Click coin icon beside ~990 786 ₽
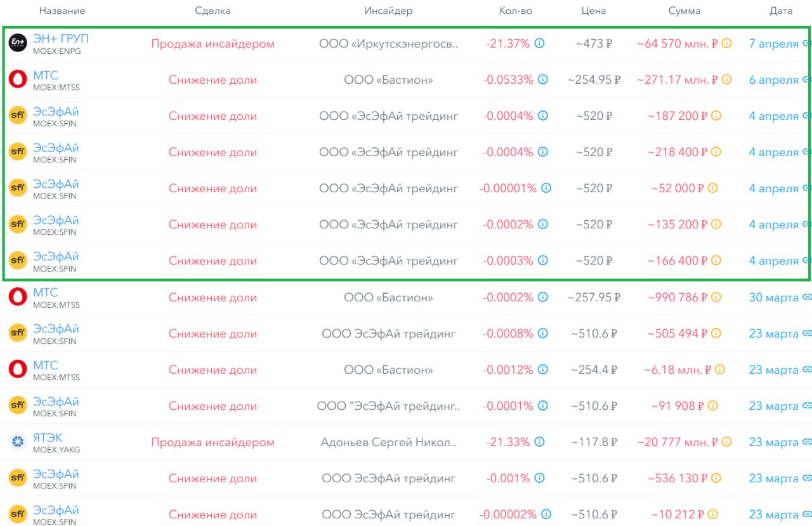This screenshot has height=526, width=812. coord(716,297)
